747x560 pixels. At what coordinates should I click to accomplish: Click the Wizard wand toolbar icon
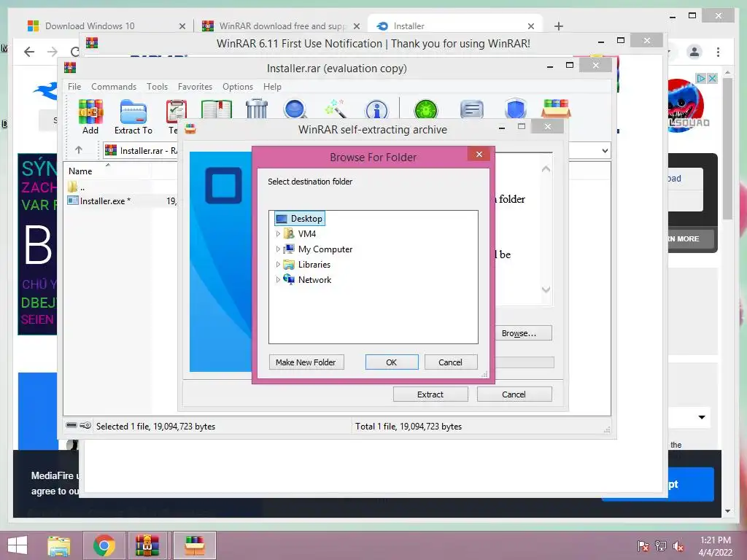pos(336,109)
